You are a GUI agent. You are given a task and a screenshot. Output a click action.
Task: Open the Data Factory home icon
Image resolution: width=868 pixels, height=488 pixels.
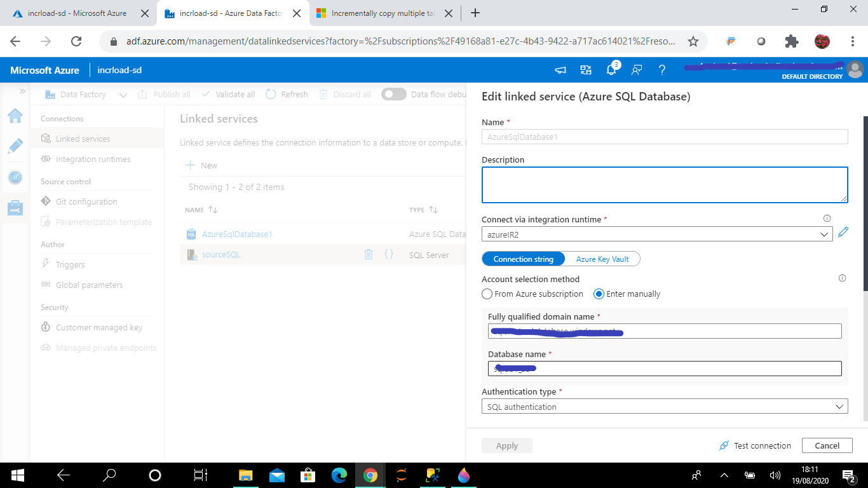click(15, 116)
